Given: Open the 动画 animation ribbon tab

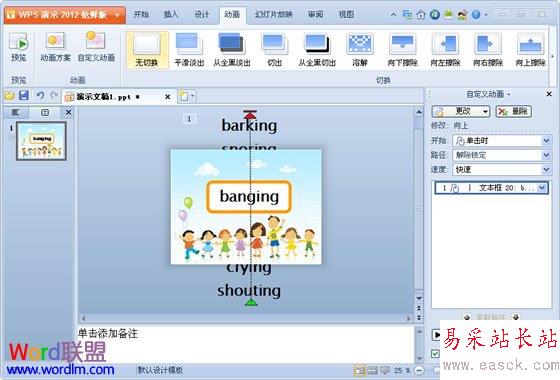Looking at the screenshot, I should pyautogui.click(x=232, y=15).
